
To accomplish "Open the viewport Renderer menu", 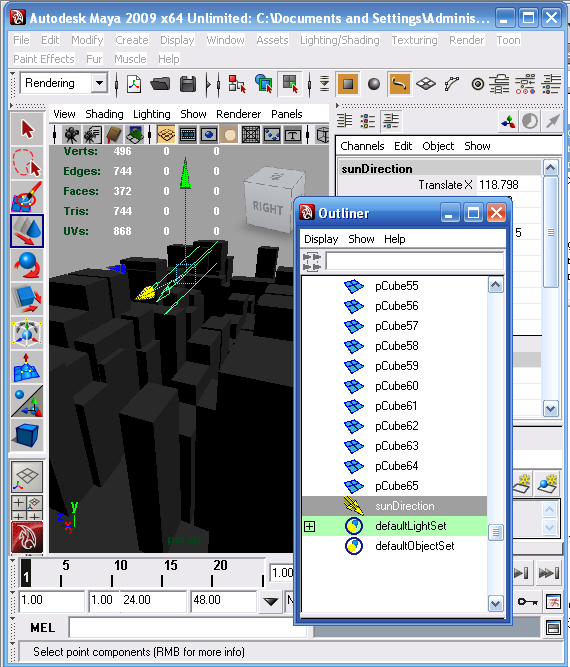I will (238, 114).
